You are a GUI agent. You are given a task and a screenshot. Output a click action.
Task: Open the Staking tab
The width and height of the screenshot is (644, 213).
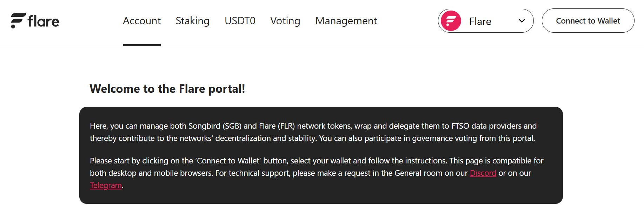point(192,21)
